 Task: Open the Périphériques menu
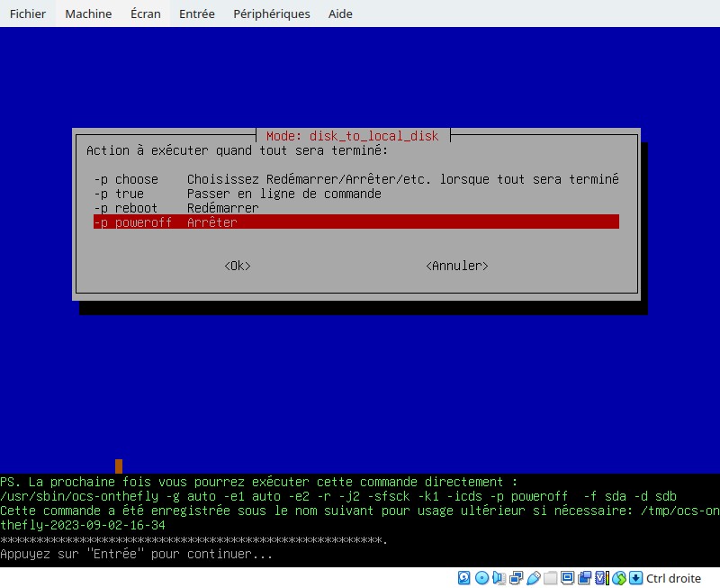point(272,14)
